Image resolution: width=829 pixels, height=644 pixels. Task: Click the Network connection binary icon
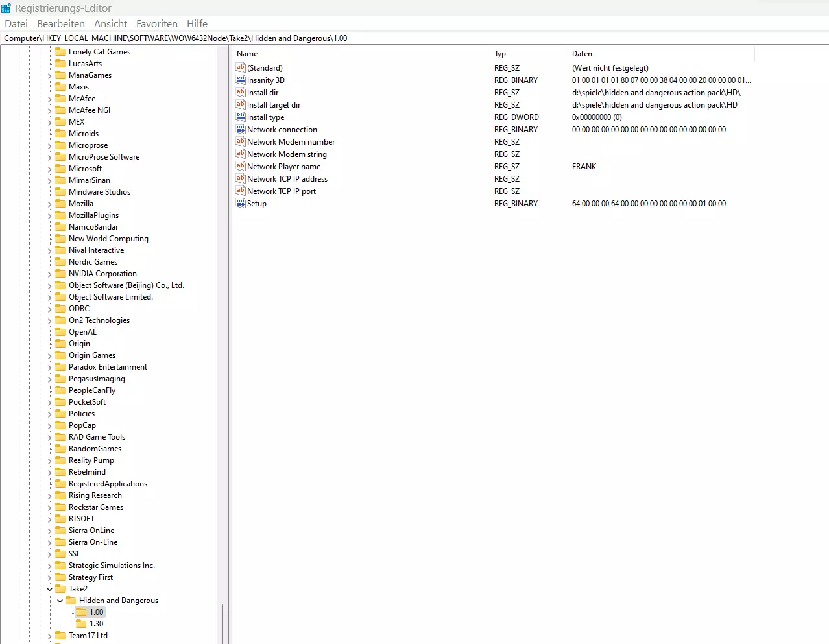(x=241, y=129)
